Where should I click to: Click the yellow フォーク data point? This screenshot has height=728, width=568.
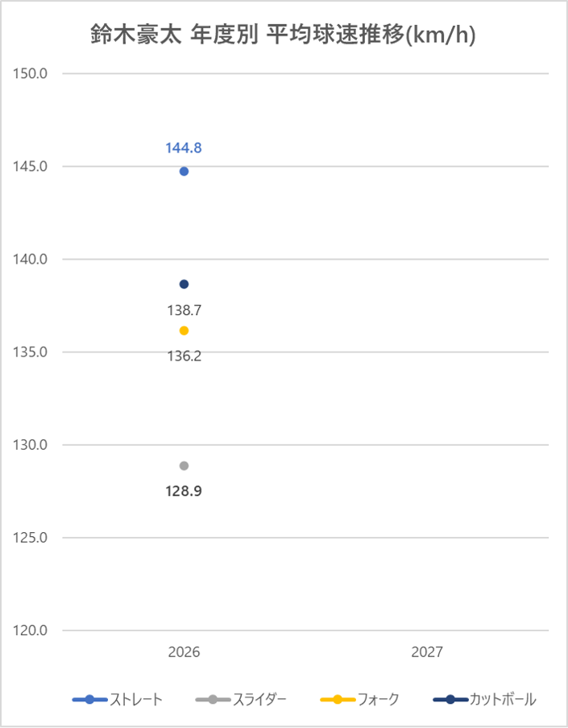[184, 331]
